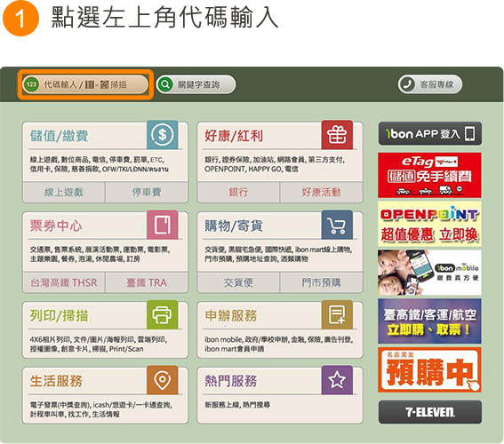Select the star icon for 熱門服務
This screenshot has height=444, width=504.
click(x=337, y=380)
